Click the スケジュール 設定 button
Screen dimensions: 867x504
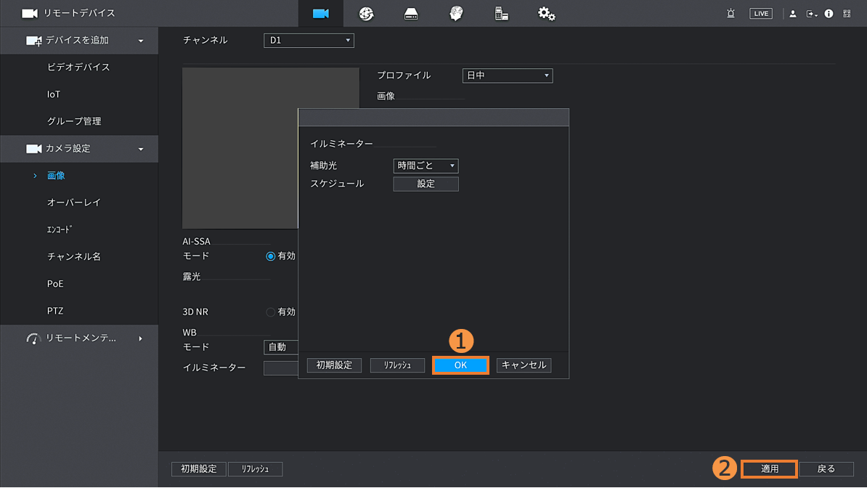pyautogui.click(x=426, y=184)
